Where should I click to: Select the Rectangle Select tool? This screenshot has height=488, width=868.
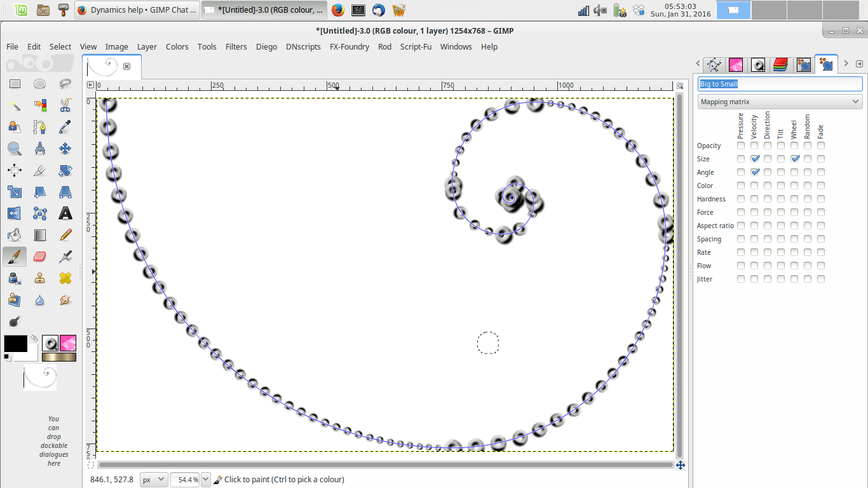pyautogui.click(x=15, y=84)
